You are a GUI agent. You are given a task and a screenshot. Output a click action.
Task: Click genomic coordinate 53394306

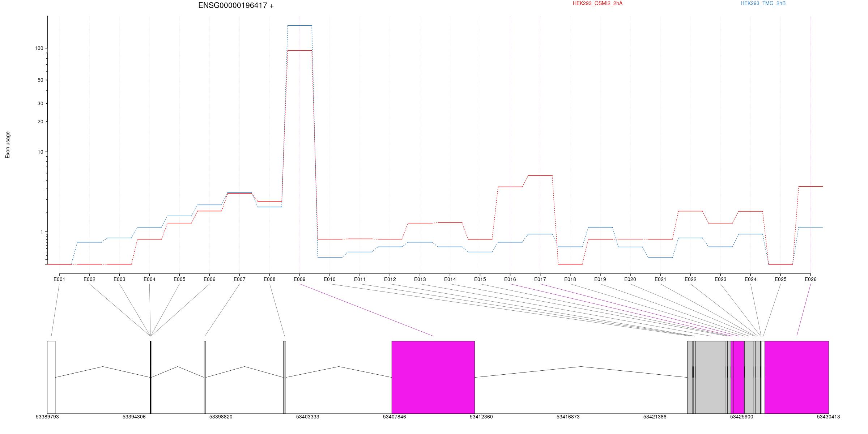tap(134, 417)
